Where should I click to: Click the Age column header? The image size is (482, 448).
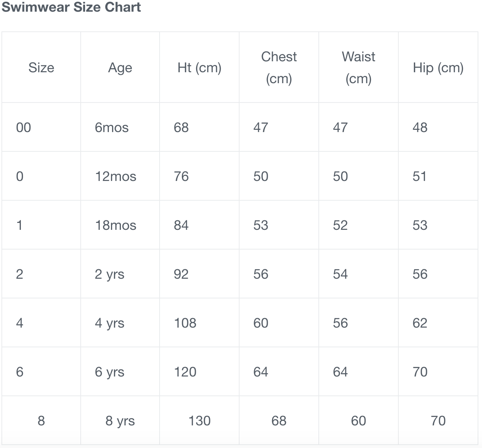[120, 67]
